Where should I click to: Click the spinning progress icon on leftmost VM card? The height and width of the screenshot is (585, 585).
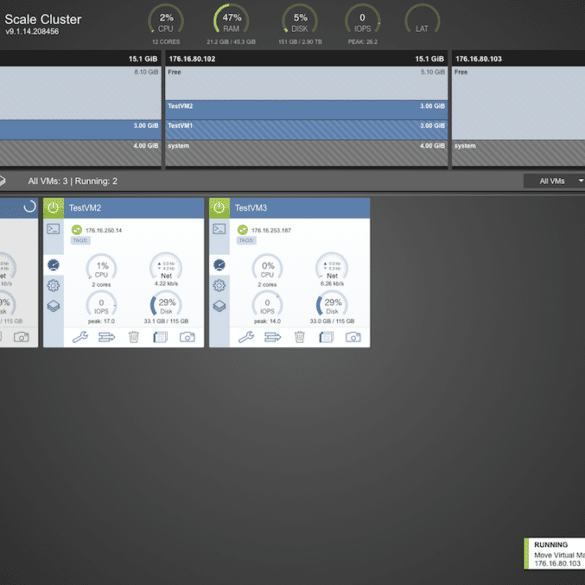(30, 206)
